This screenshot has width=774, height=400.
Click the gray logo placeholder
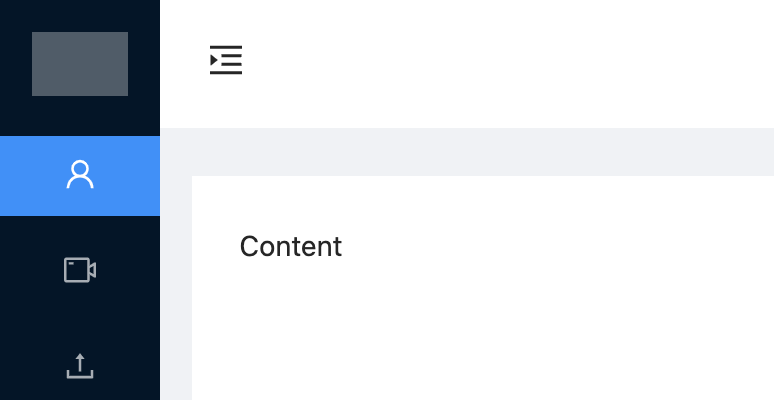pos(80,64)
